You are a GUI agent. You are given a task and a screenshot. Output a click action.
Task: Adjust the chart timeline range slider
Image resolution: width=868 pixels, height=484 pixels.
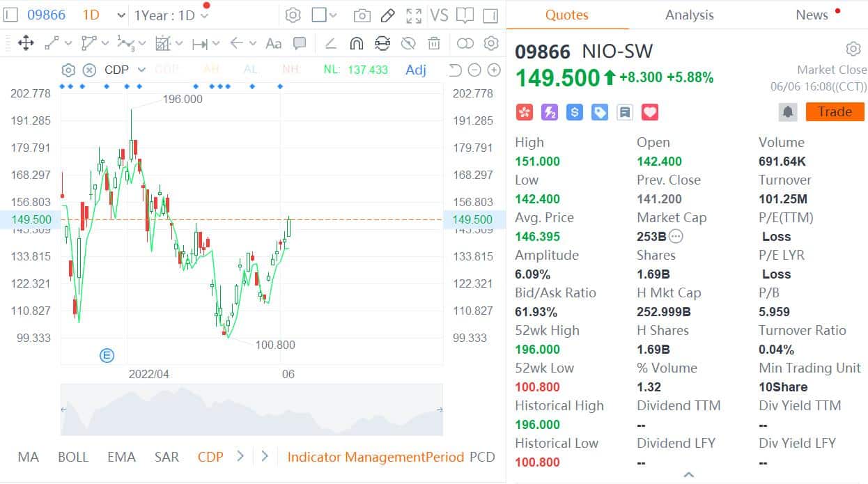[251, 411]
